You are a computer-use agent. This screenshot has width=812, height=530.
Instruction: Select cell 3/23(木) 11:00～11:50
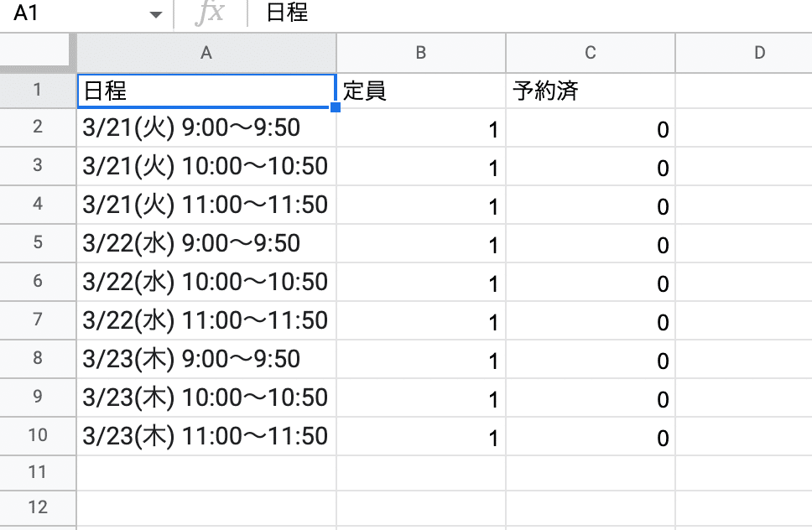tap(206, 436)
